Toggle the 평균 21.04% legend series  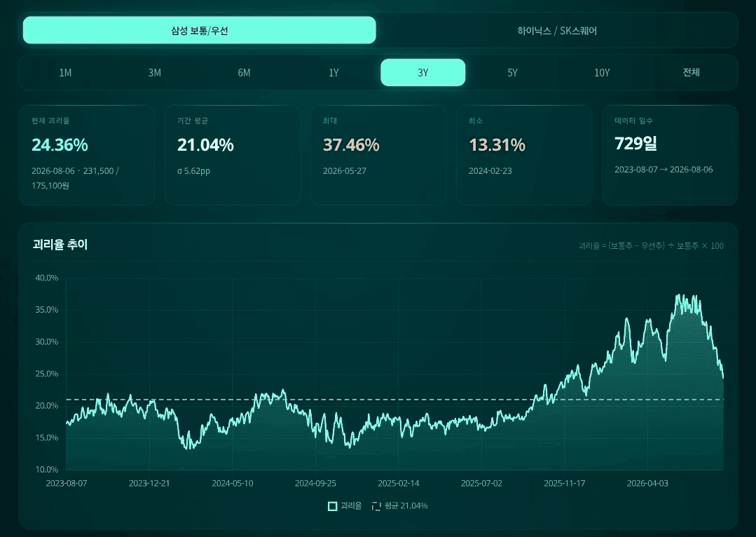[x=400, y=505]
